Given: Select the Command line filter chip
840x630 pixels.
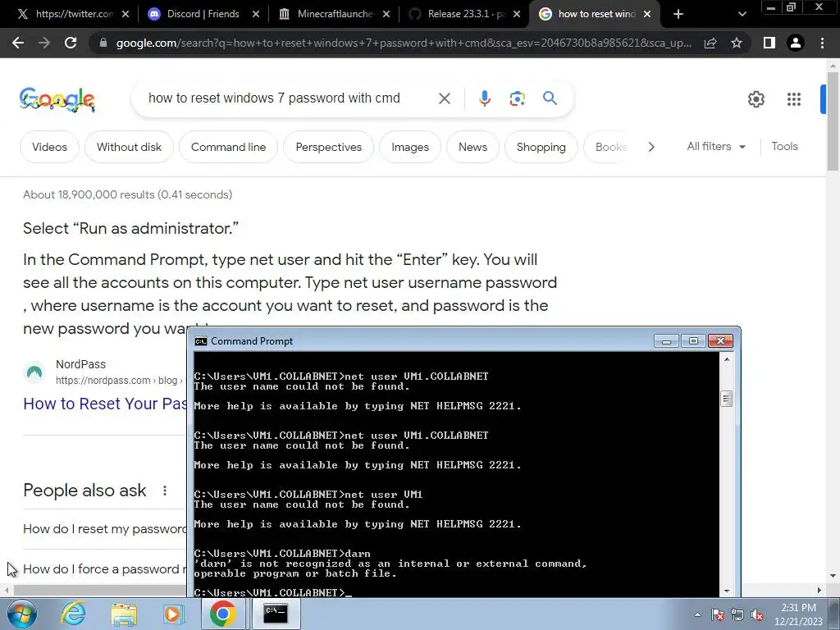Looking at the screenshot, I should (228, 147).
